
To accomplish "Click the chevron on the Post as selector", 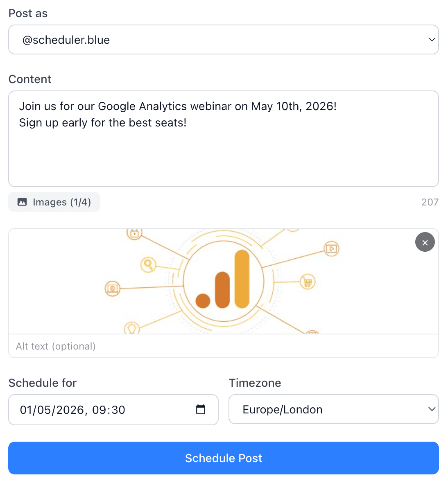I will 432,39.
